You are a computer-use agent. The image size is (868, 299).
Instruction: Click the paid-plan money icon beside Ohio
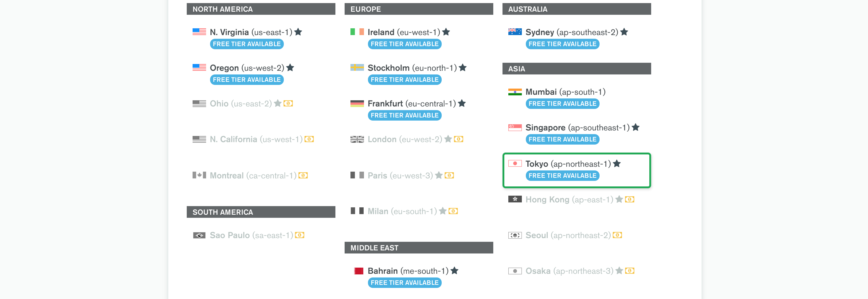coord(288,103)
